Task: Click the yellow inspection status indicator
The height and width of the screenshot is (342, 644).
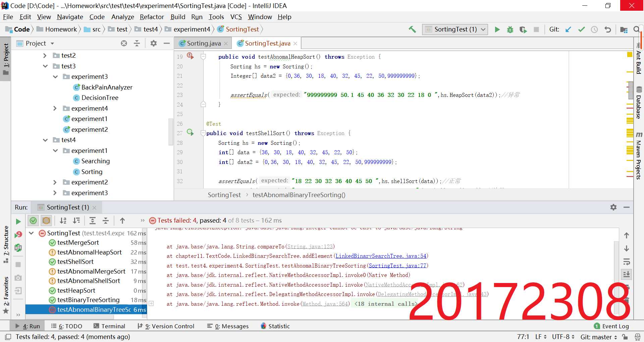Action: click(x=630, y=54)
